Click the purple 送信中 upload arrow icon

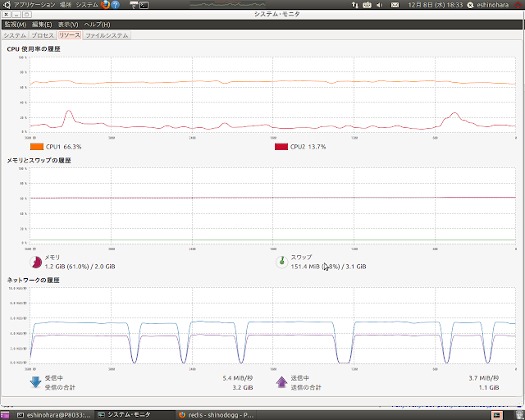[x=281, y=382]
